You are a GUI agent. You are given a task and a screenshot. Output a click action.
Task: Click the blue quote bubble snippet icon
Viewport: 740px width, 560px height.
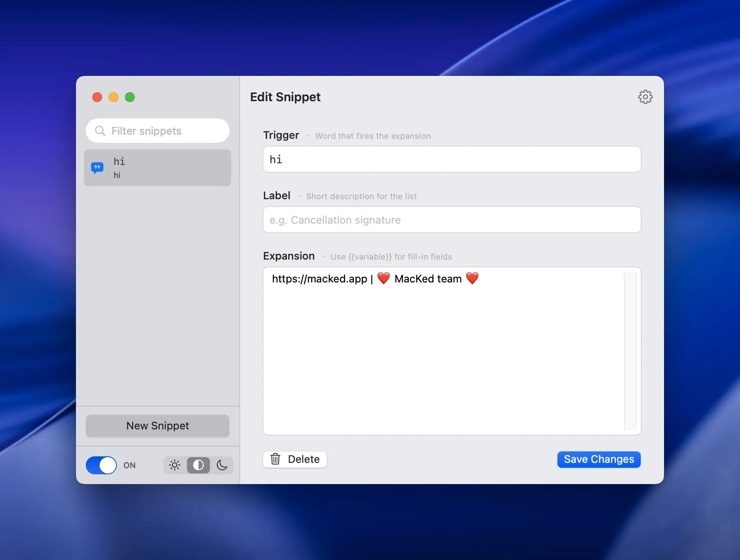(x=97, y=168)
